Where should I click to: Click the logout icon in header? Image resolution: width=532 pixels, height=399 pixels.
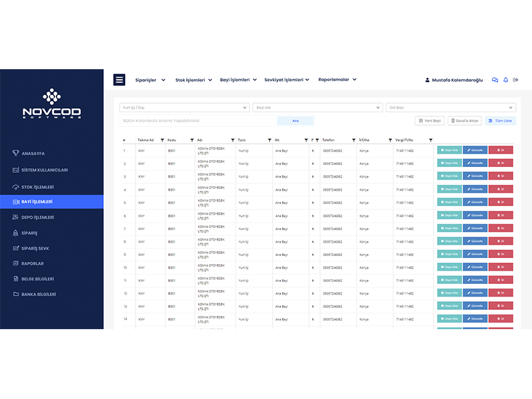515,80
